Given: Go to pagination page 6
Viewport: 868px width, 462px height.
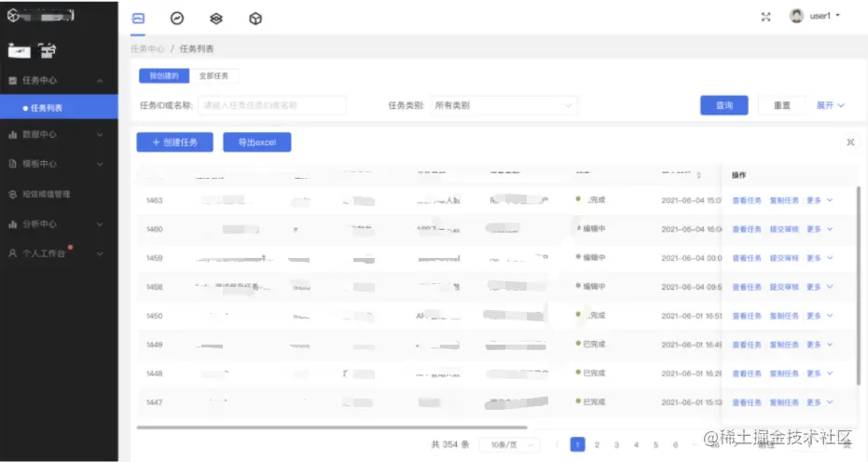Looking at the screenshot, I should (675, 444).
